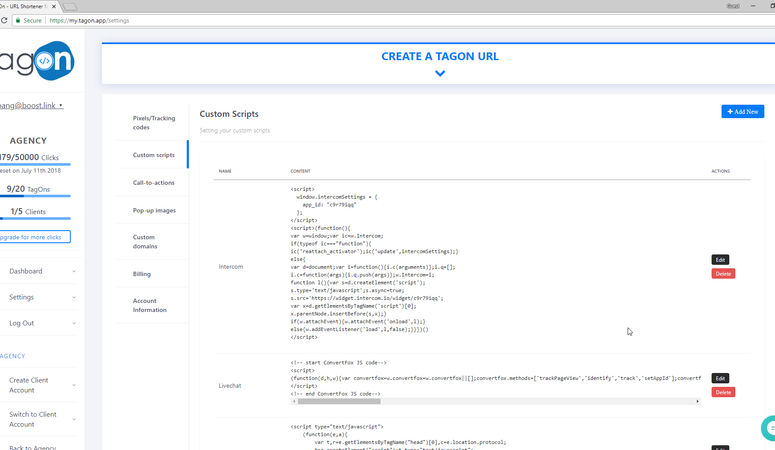Expand the Create a TagOn URL chevron

440,73
